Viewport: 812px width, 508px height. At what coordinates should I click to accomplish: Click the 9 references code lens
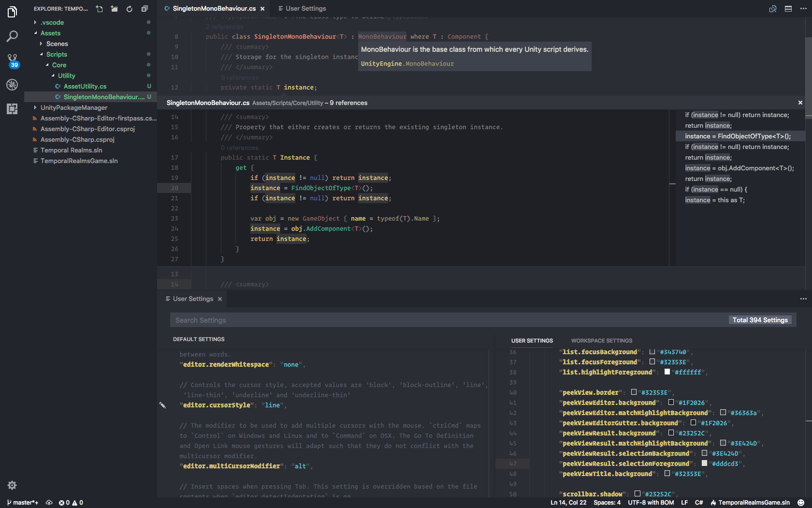(240, 77)
